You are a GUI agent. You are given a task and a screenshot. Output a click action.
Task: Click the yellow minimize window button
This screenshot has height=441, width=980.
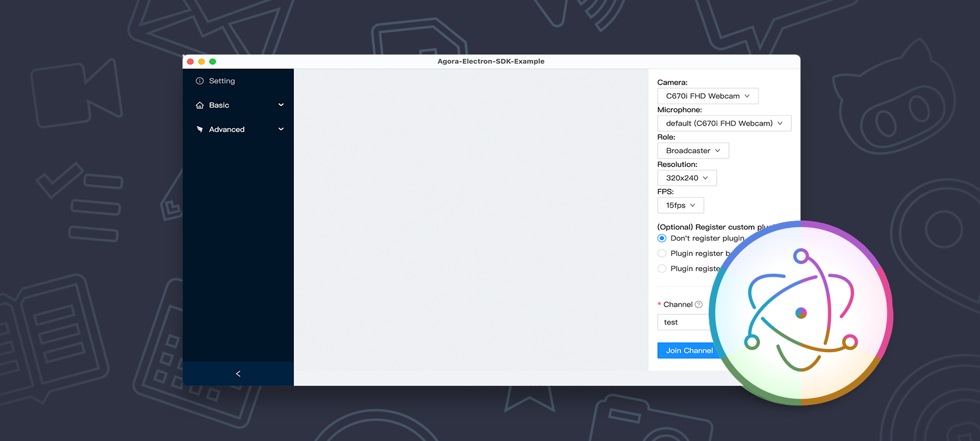(x=202, y=61)
